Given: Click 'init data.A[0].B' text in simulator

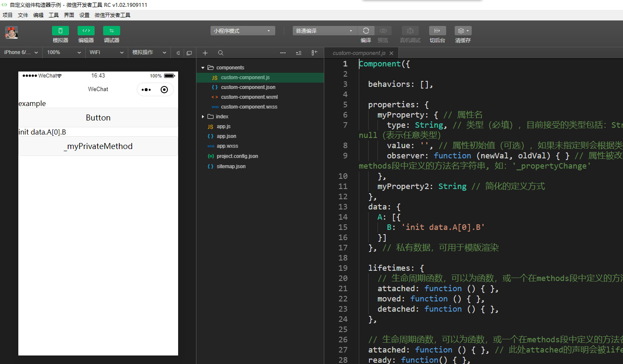Looking at the screenshot, I should (42, 132).
